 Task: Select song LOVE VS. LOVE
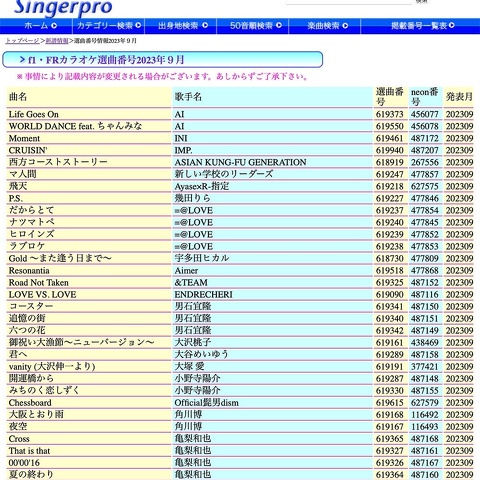[42, 294]
